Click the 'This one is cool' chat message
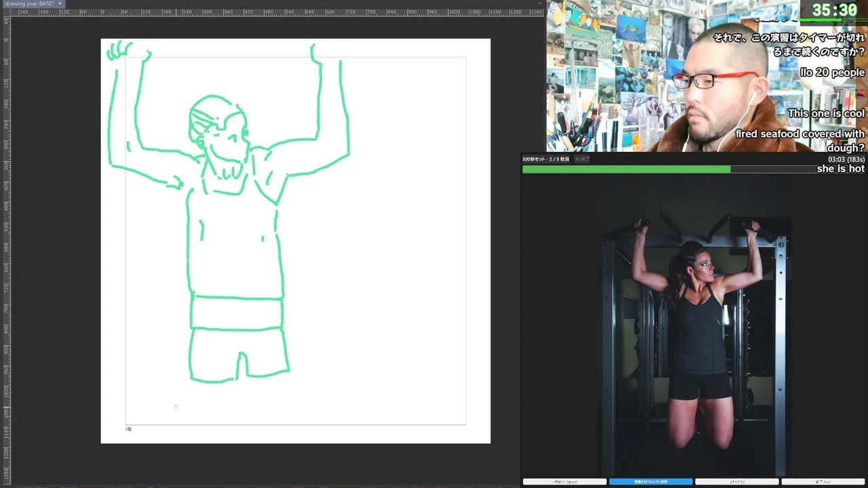Image resolution: width=868 pixels, height=488 pixels. [826, 113]
